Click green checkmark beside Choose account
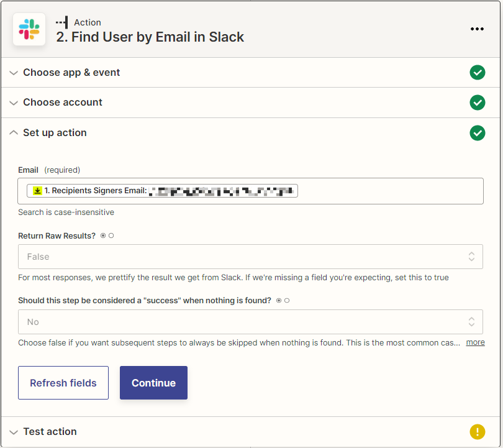 point(478,103)
